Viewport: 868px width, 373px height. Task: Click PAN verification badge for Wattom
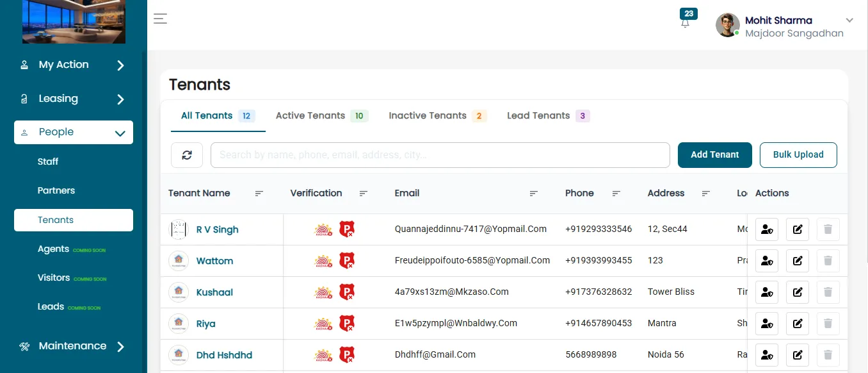pyautogui.click(x=346, y=261)
